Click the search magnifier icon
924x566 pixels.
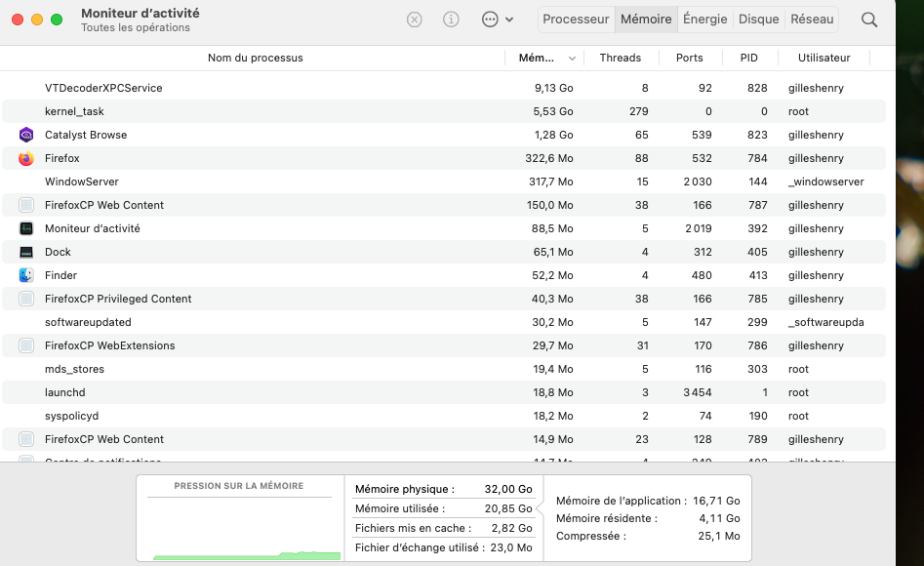[869, 20]
